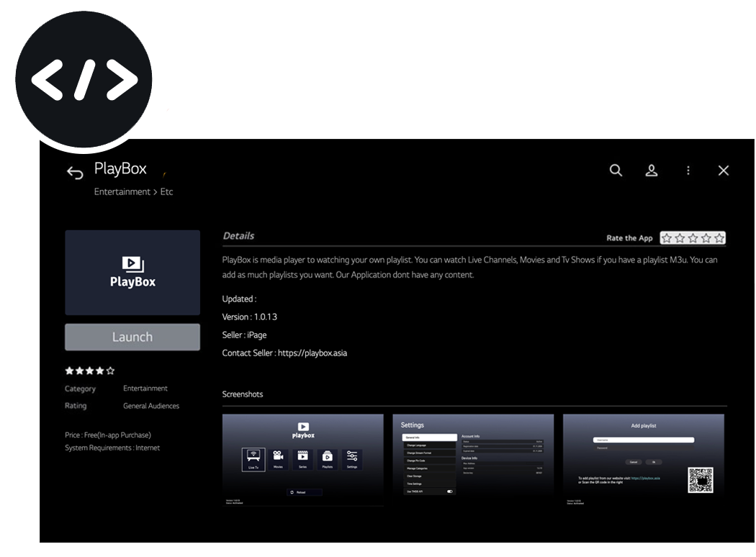This screenshot has width=756, height=557.
Task: Open search with the magnifier icon
Action: [x=616, y=170]
